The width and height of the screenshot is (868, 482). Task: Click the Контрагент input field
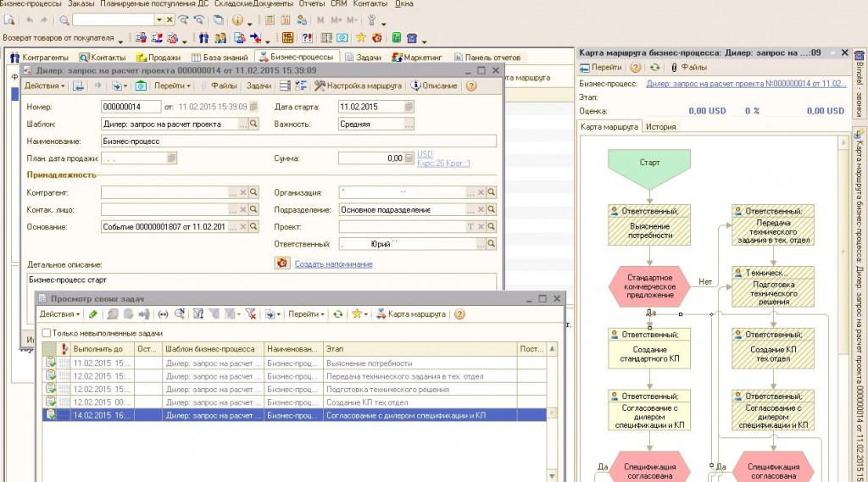click(165, 192)
